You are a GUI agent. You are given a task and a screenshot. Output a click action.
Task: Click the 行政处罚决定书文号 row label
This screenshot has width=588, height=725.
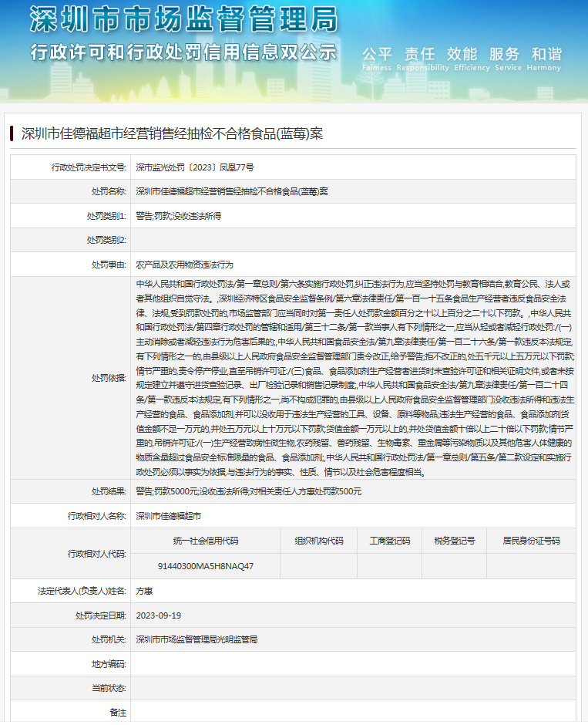[x=89, y=167]
